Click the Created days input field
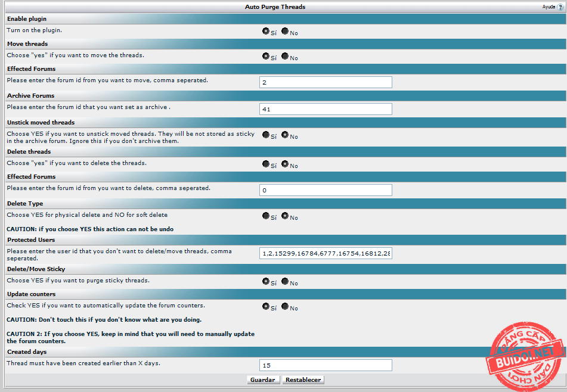This screenshot has width=567, height=392. pyautogui.click(x=326, y=365)
